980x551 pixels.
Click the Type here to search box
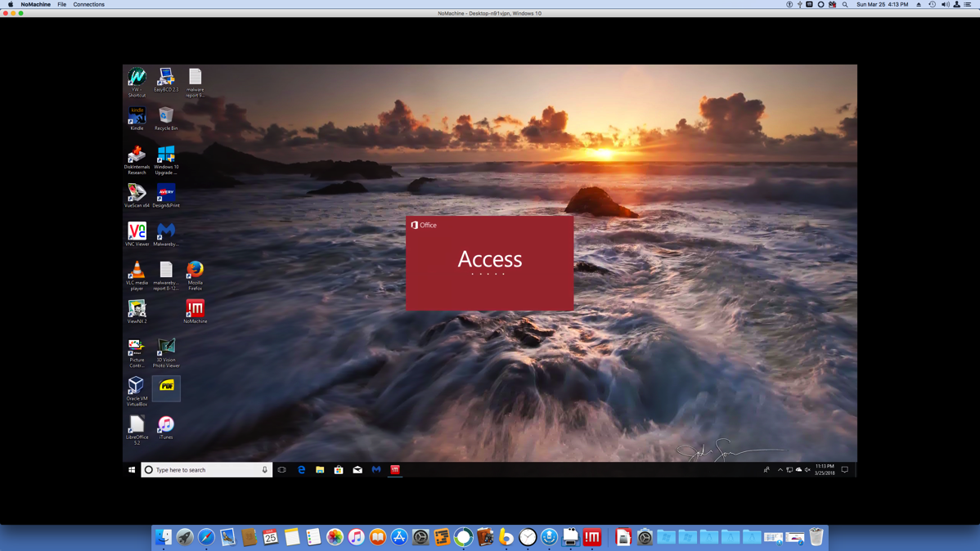pyautogui.click(x=206, y=470)
